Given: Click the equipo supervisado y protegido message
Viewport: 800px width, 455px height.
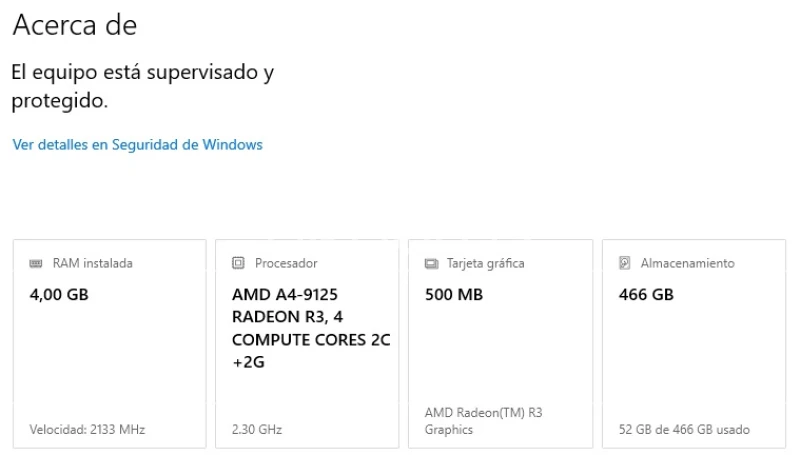Looking at the screenshot, I should coord(142,87).
